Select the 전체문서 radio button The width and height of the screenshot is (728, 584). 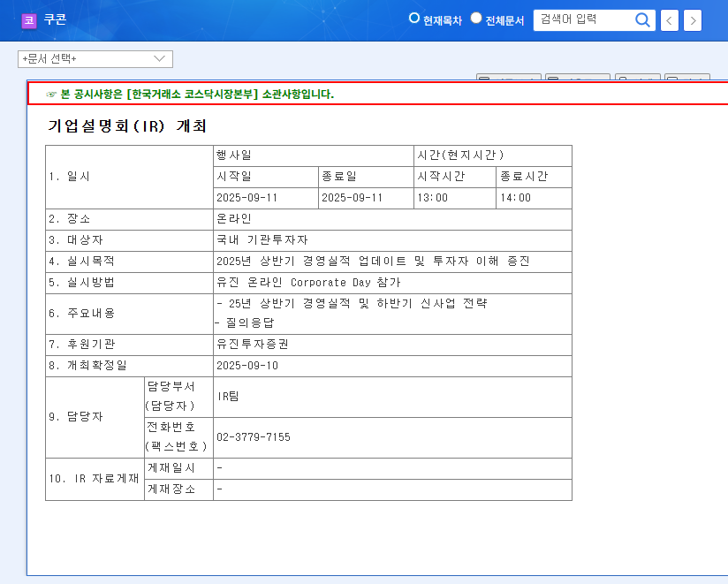click(x=475, y=17)
